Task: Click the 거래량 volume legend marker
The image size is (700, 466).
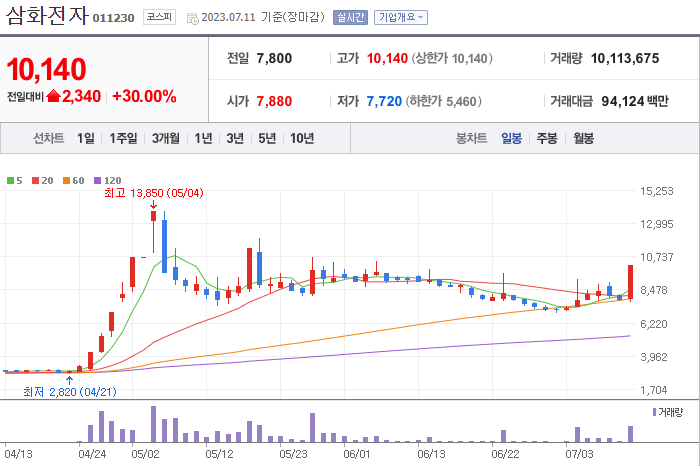Action: point(654,412)
